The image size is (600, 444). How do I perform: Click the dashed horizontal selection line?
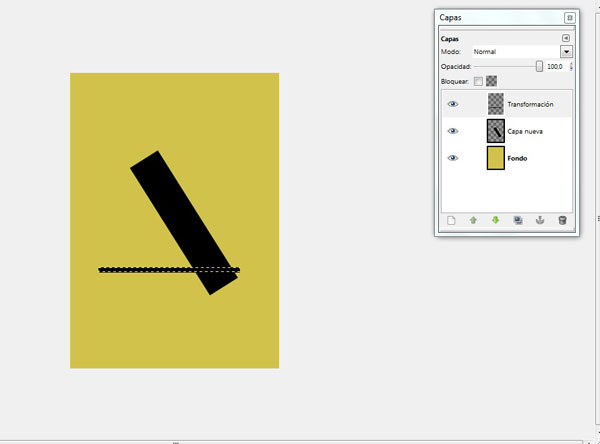[169, 270]
